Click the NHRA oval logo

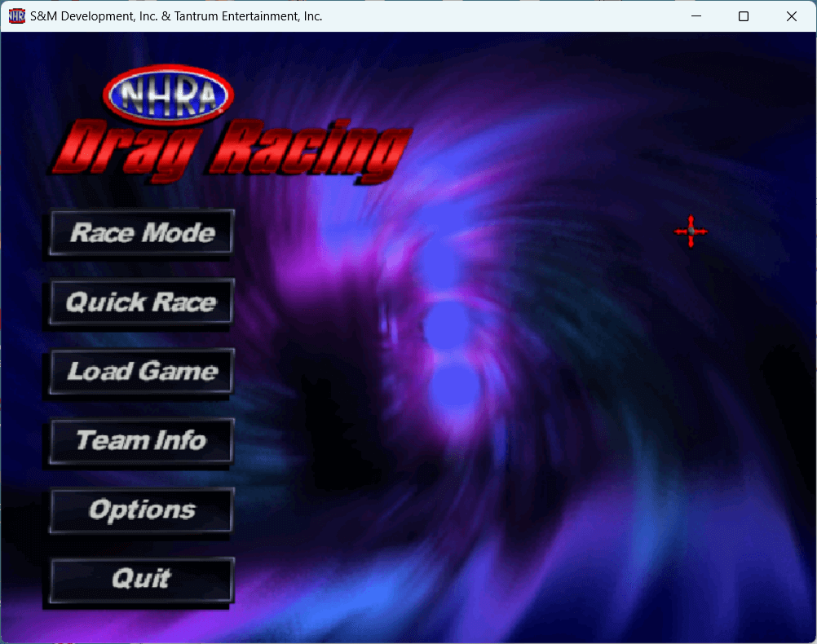(x=168, y=95)
